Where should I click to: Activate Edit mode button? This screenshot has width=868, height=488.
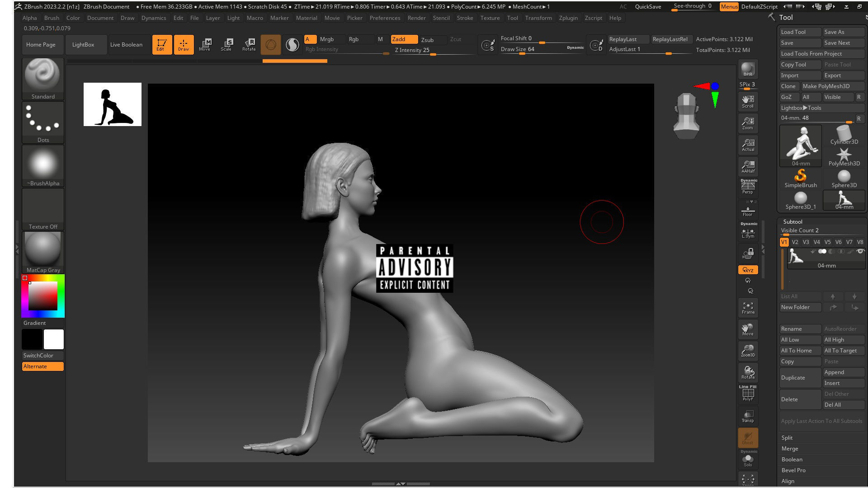pyautogui.click(x=162, y=44)
